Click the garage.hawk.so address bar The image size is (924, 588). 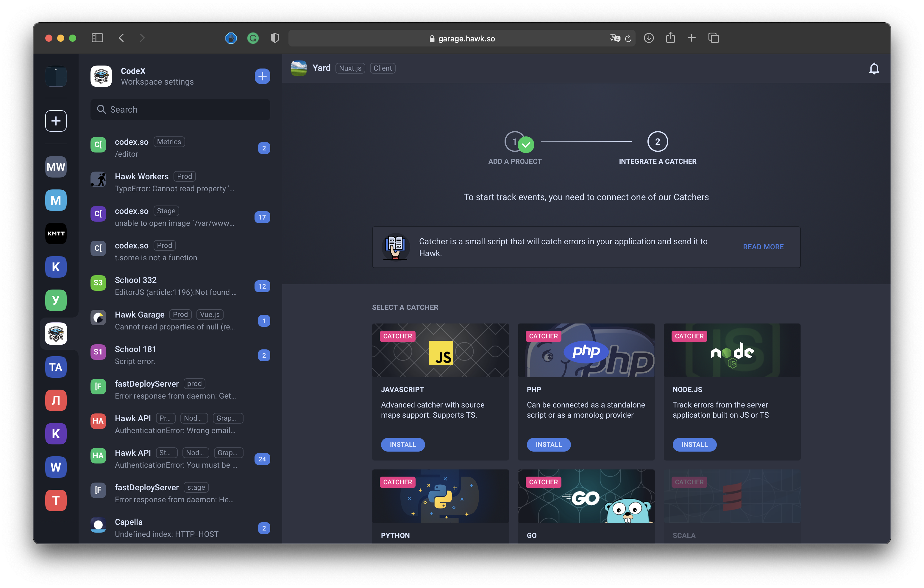tap(462, 38)
